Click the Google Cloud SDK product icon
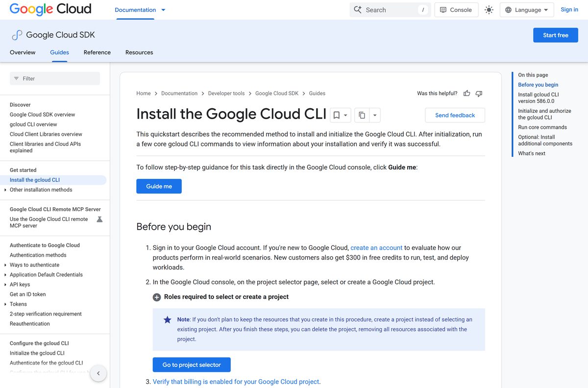This screenshot has height=388, width=588. coord(17,35)
